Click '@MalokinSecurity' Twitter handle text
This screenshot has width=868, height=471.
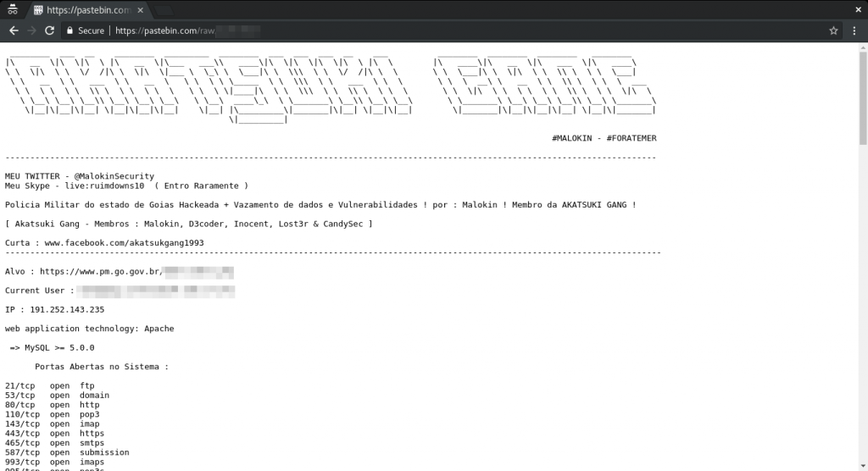(114, 176)
